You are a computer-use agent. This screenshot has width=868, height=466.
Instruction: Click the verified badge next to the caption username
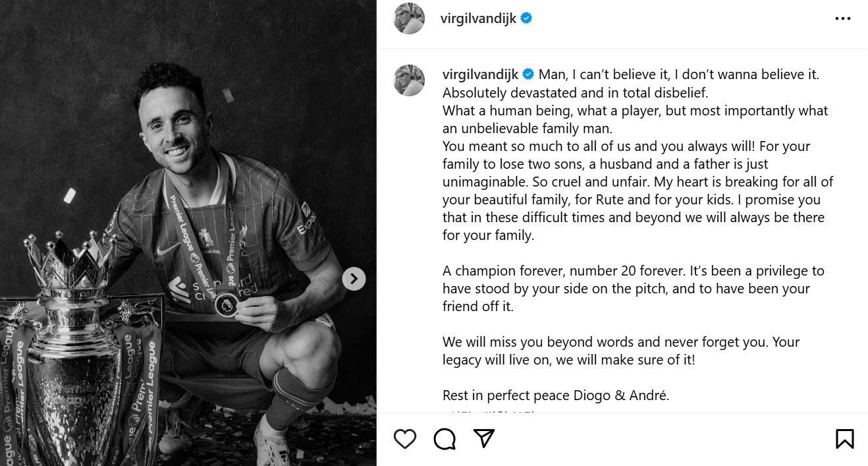tap(528, 74)
